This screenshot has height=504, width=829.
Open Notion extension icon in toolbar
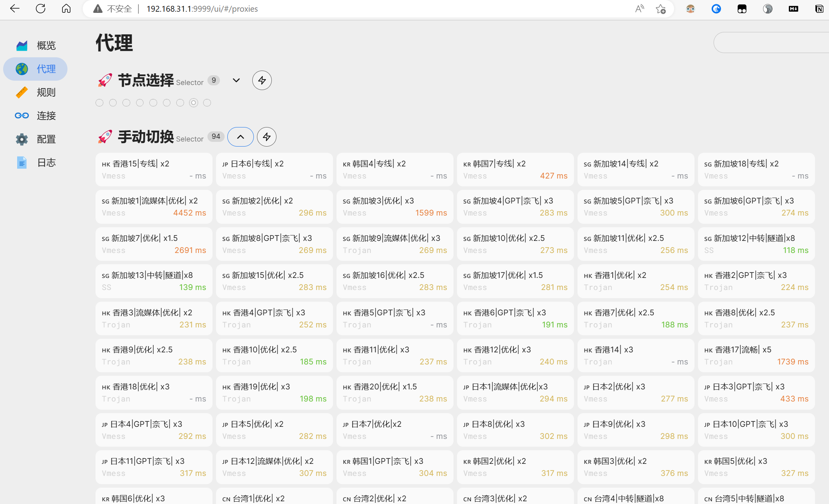pos(819,9)
